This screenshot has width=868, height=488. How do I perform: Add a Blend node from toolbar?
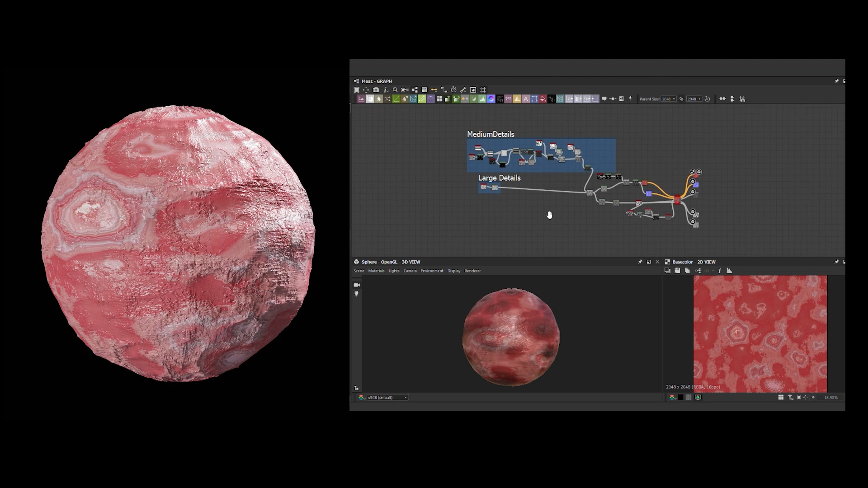pos(370,99)
